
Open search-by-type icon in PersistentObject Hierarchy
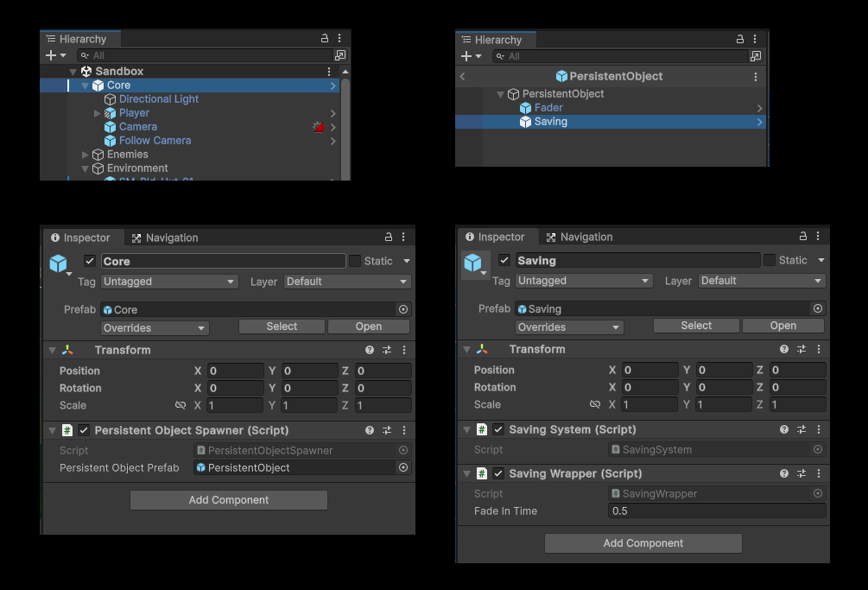pyautogui.click(x=755, y=56)
